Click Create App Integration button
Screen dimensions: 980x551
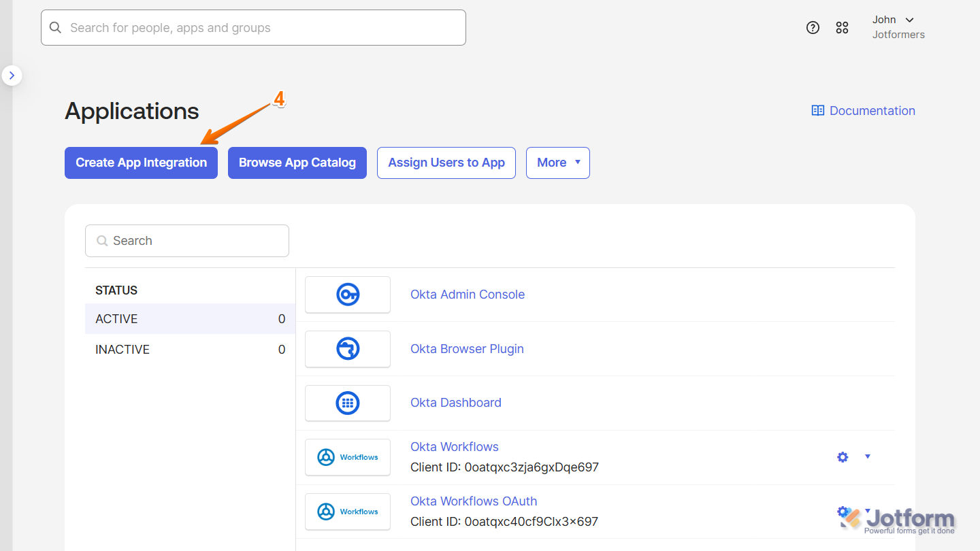141,163
